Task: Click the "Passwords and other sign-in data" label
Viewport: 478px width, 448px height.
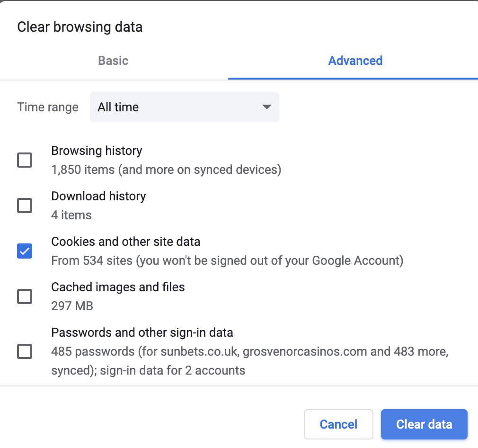Action: [142, 332]
